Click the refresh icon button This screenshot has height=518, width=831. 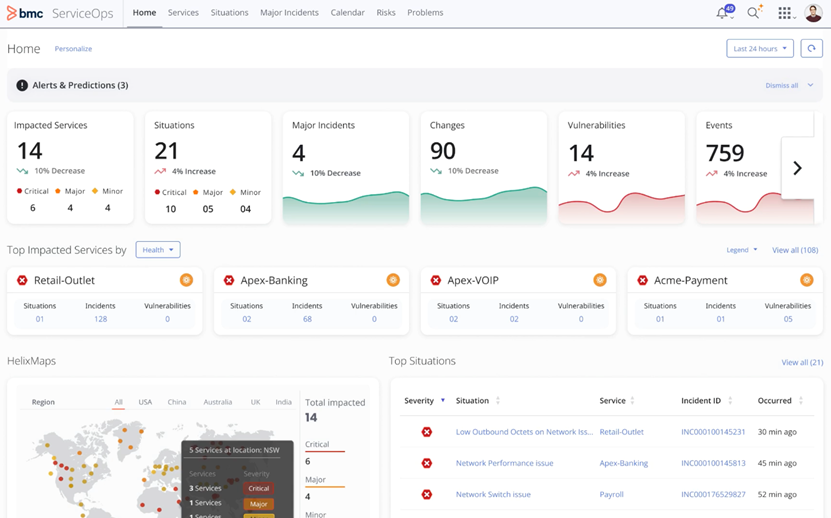[811, 49]
